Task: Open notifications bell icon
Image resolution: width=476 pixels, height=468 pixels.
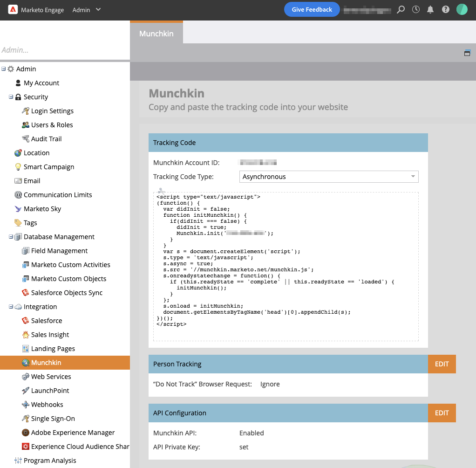Action: (430, 10)
